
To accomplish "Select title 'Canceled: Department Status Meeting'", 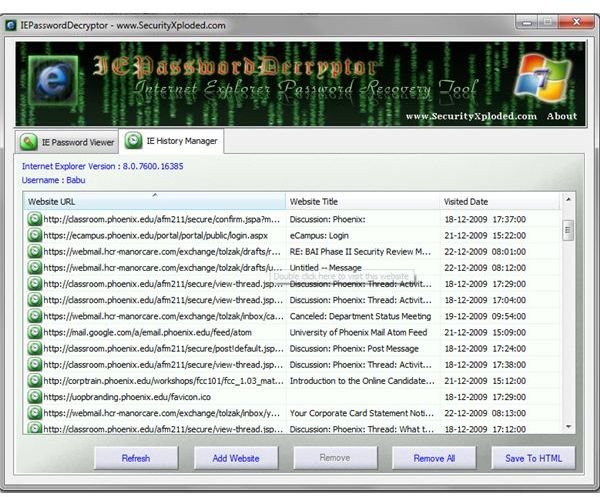I will [360, 316].
